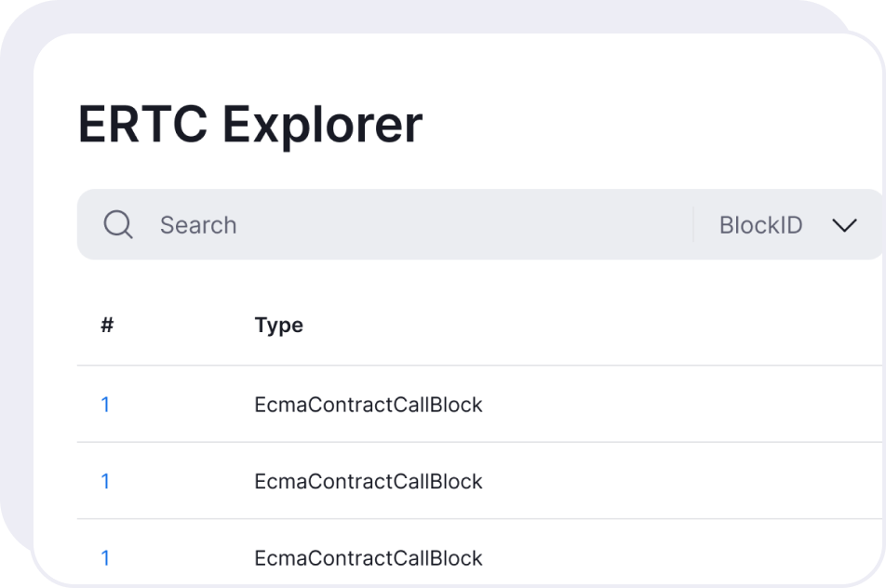
Task: Click the magnifying glass search icon
Action: coord(118,224)
